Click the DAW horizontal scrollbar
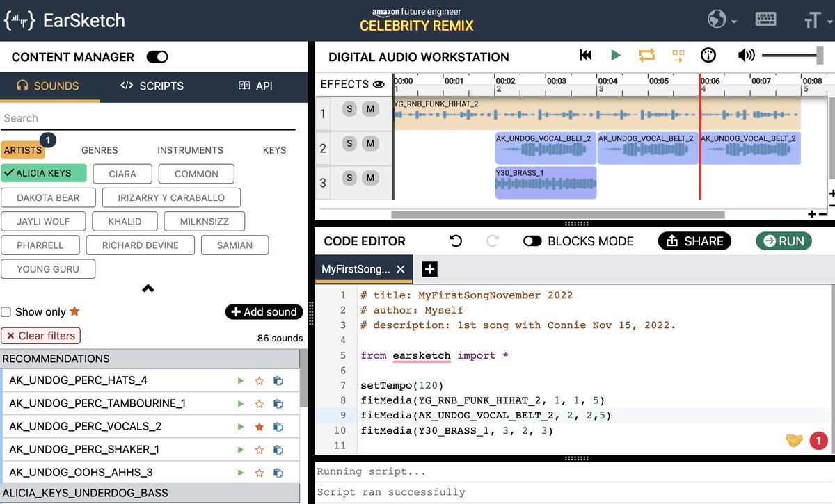Viewport: 835px width, 504px height. [558, 215]
